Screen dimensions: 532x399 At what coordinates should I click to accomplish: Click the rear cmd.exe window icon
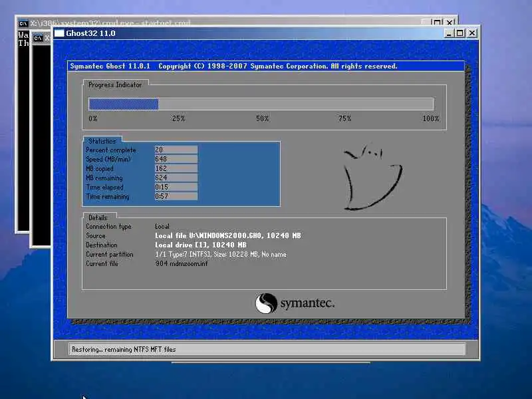click(23, 23)
